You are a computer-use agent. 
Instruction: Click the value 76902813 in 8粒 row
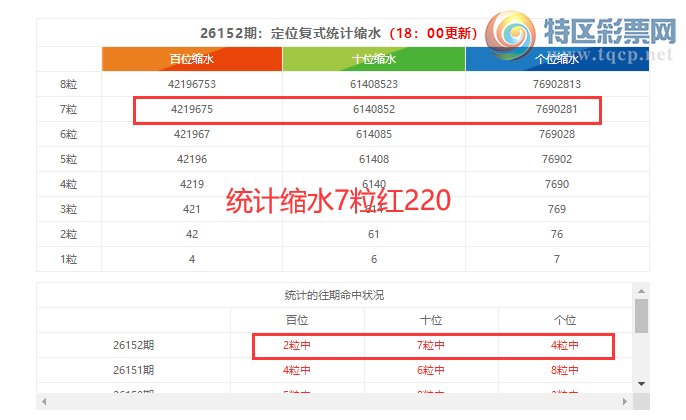coord(557,84)
